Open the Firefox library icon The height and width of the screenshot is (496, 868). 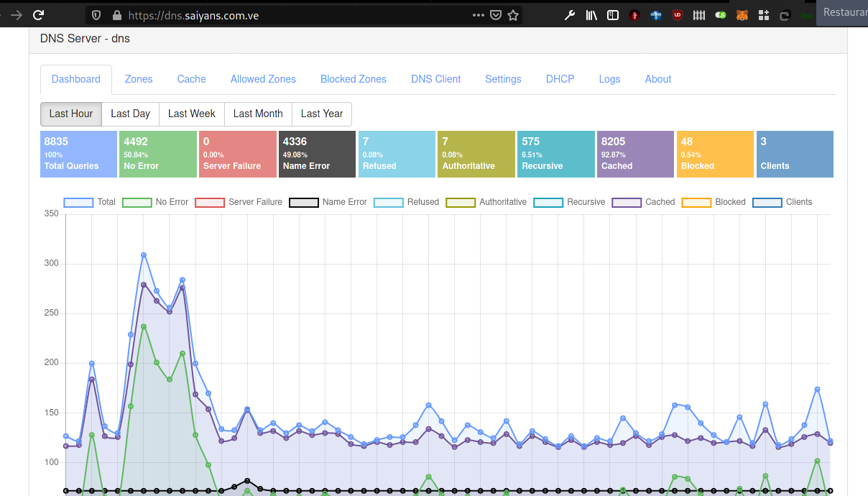[x=591, y=14]
